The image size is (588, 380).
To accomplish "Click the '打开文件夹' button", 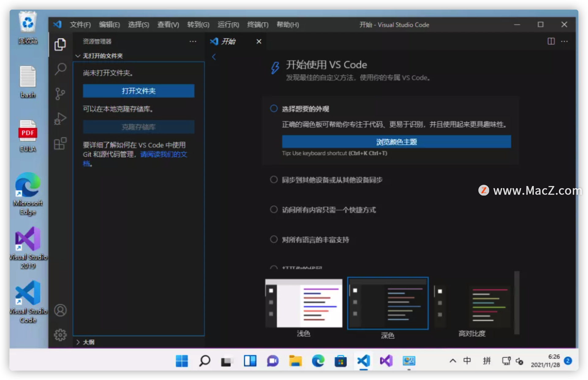I will pos(138,91).
